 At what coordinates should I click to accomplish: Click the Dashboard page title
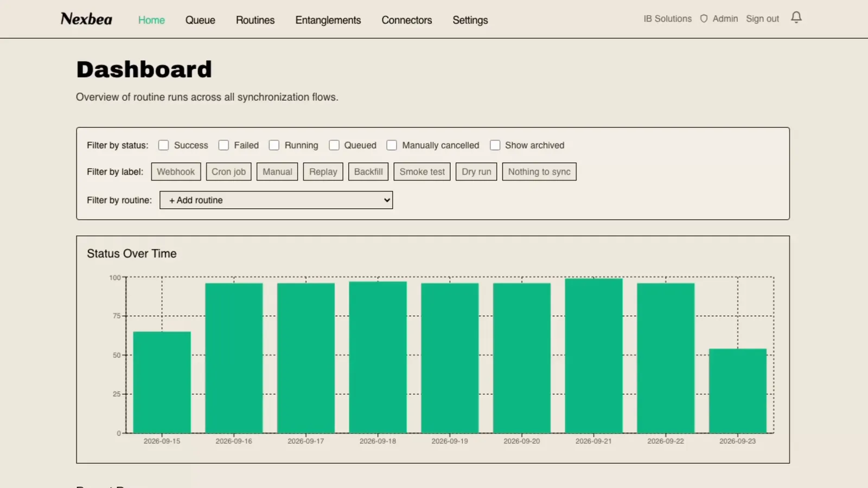point(144,69)
